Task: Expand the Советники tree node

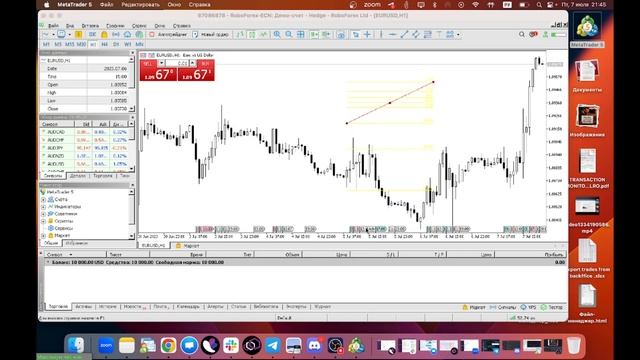Action: (x=44, y=214)
